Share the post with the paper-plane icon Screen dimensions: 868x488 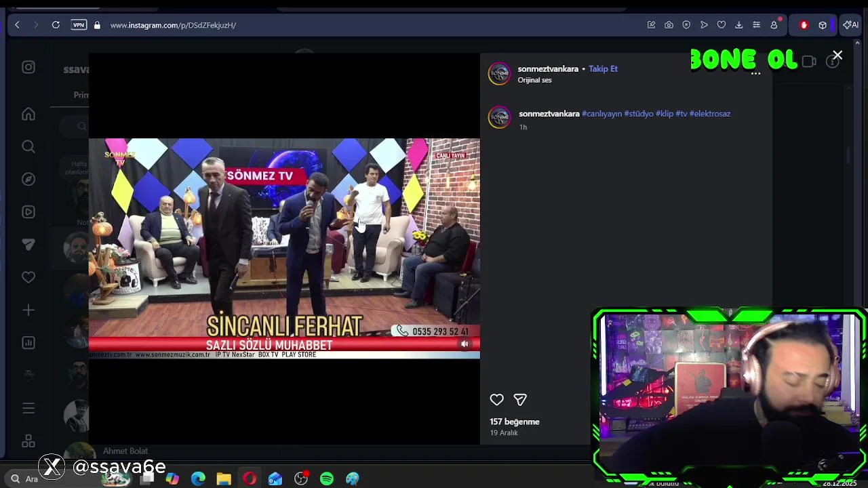(520, 400)
